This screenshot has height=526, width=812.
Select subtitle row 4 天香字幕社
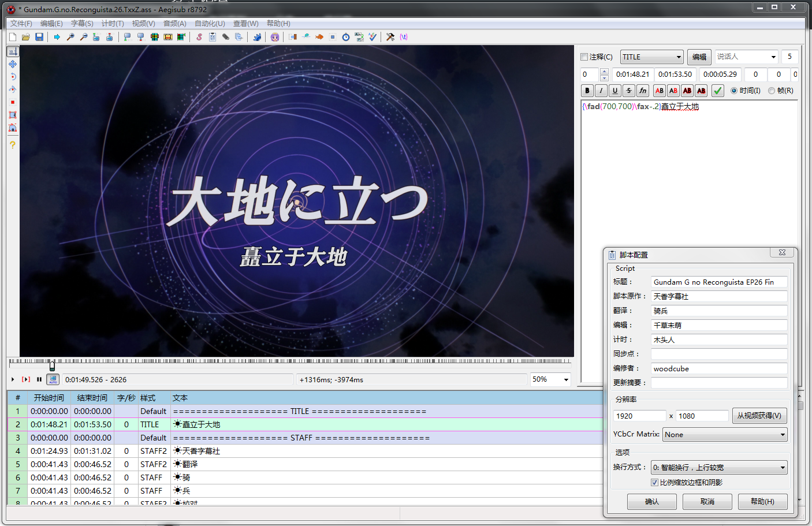pyautogui.click(x=306, y=451)
